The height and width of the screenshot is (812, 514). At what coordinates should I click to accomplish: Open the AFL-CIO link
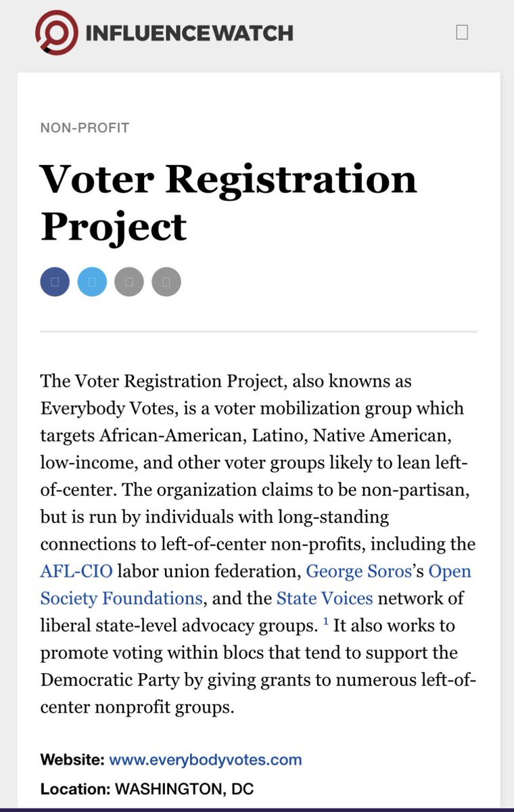point(76,571)
